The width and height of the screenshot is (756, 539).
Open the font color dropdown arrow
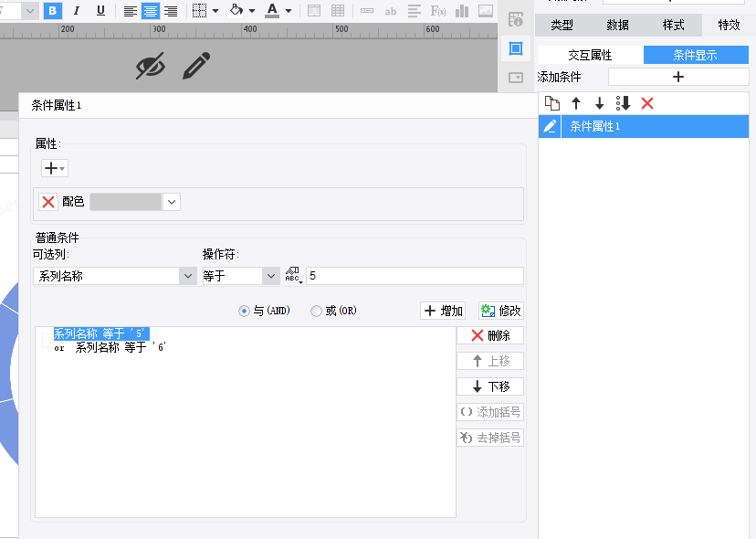(x=289, y=11)
